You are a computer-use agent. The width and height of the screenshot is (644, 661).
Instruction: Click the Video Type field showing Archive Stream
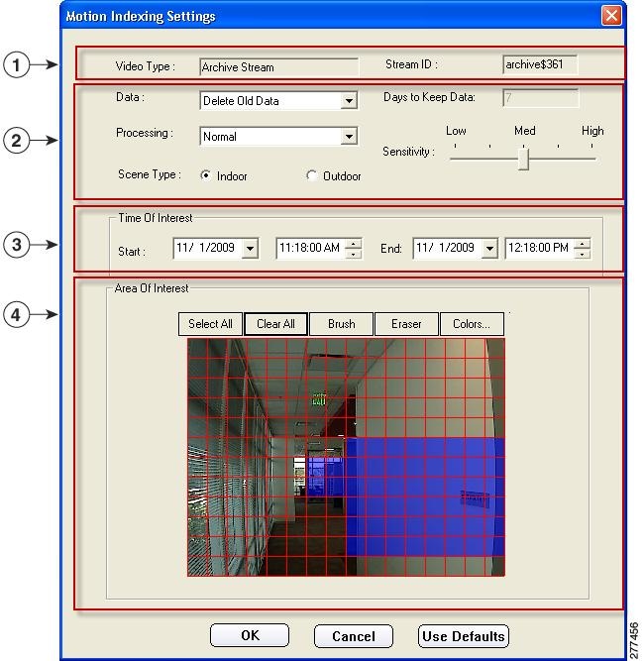(278, 67)
